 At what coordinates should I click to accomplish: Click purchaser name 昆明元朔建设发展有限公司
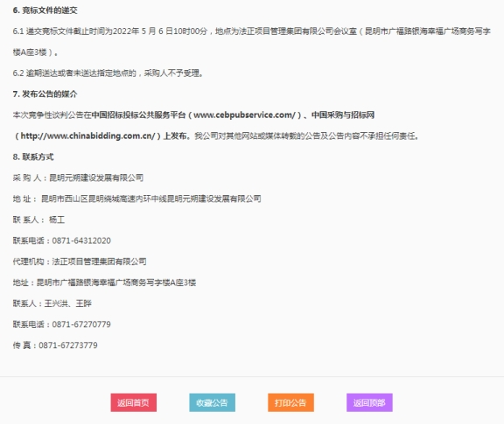click(x=96, y=178)
